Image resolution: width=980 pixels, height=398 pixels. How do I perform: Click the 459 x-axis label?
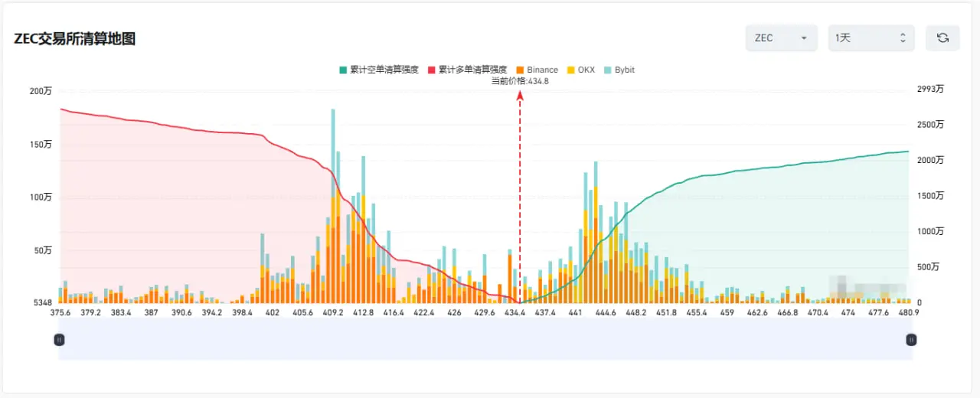pos(727,312)
